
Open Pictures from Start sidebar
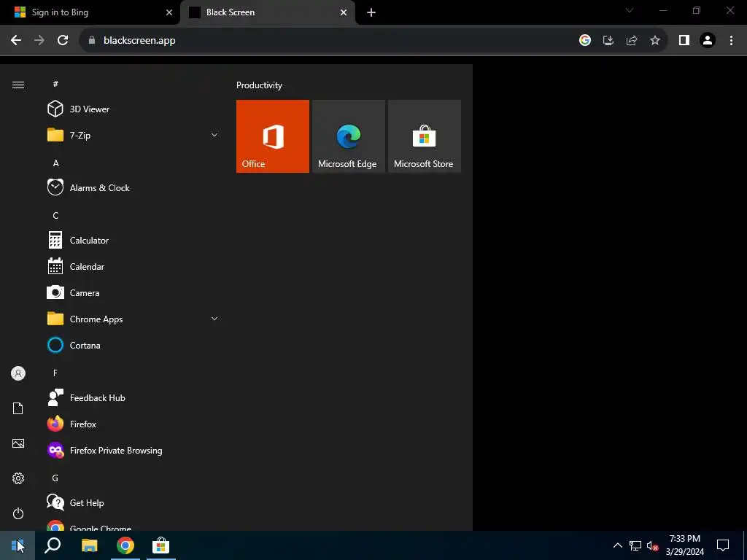pos(18,443)
